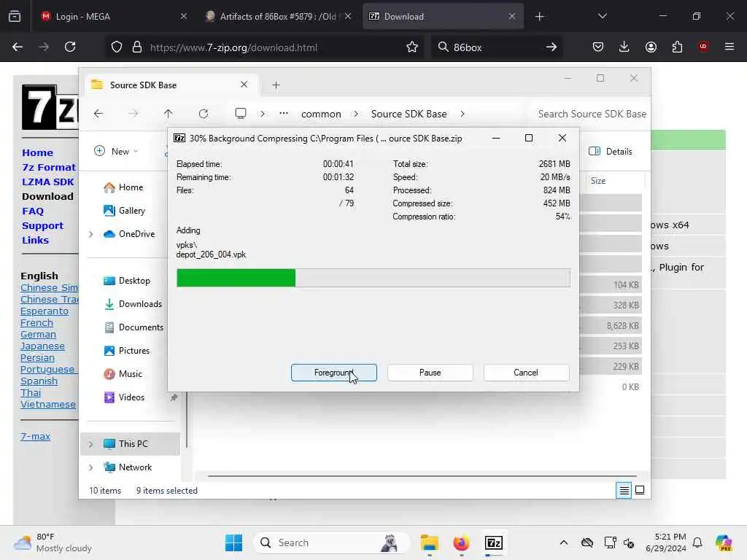The width and height of the screenshot is (747, 560).
Task: Open Firefox extensions puzzle icon
Action: 677,47
